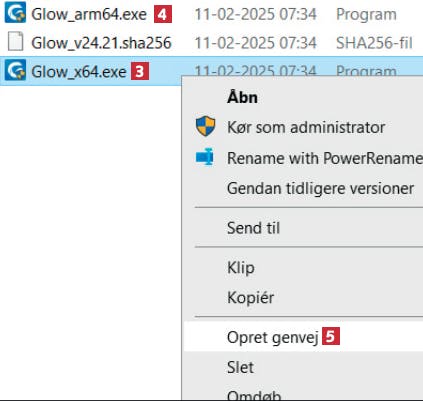Choose Rename with PowerRename
Viewport: 423px width, 401px height.
pos(325,158)
